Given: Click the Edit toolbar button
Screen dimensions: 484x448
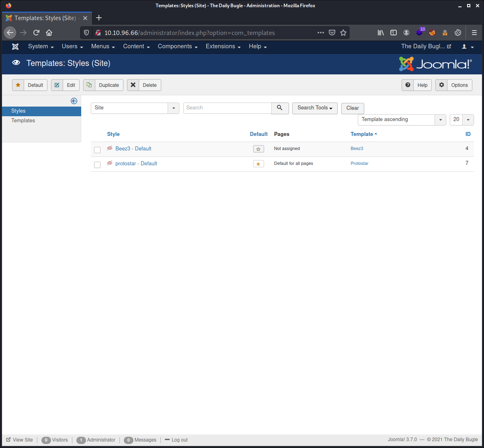Looking at the screenshot, I should click(65, 85).
